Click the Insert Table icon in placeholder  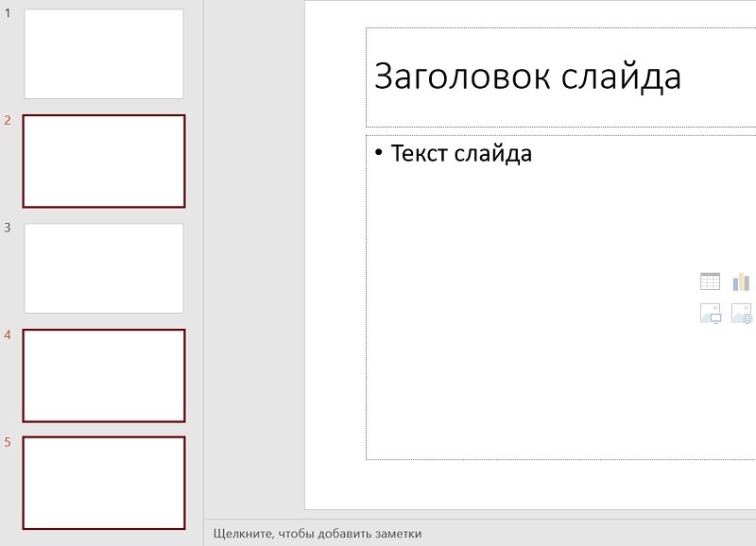[710, 282]
